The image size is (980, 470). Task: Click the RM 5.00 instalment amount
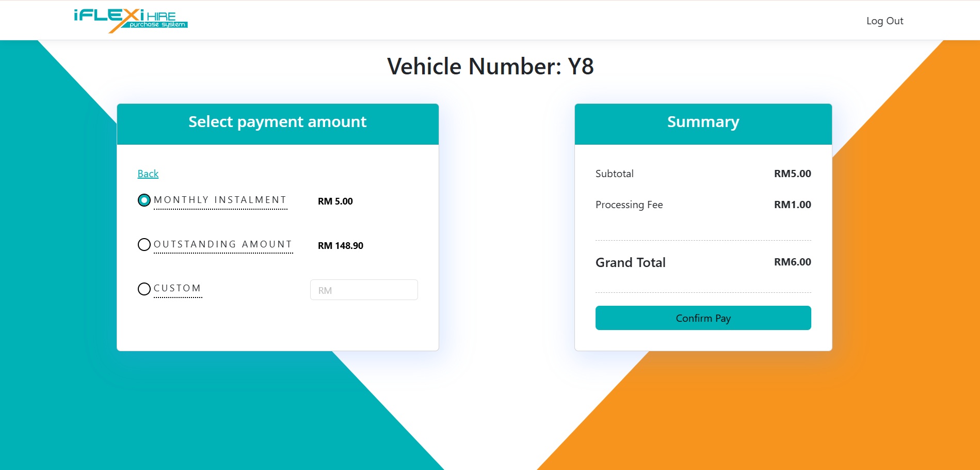pyautogui.click(x=335, y=201)
